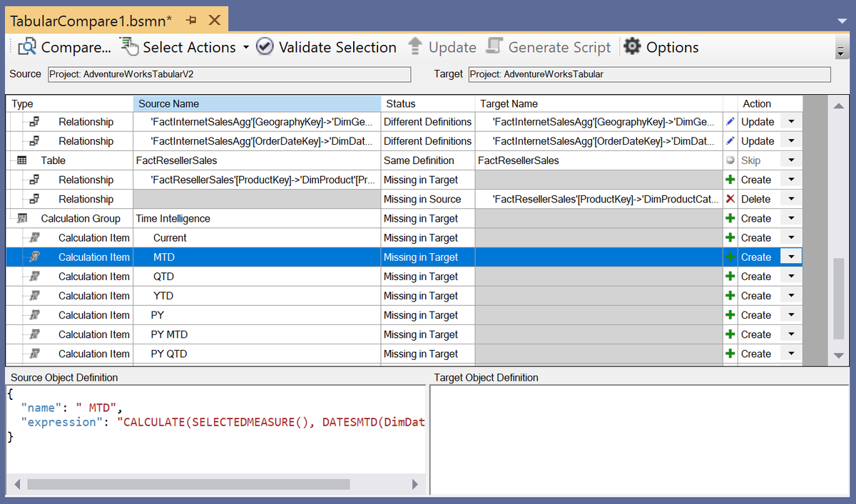Open action dropdown for the MTD row
Image resolution: width=856 pixels, height=504 pixels.
791,257
